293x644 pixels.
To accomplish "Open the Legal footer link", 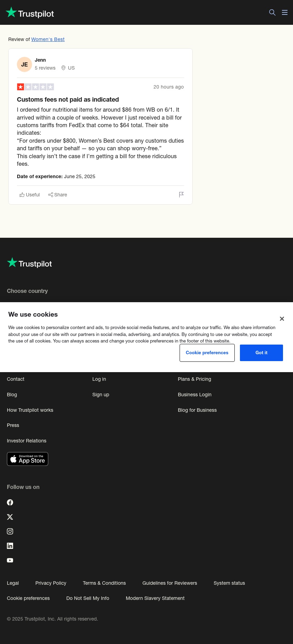I will click(x=13, y=583).
